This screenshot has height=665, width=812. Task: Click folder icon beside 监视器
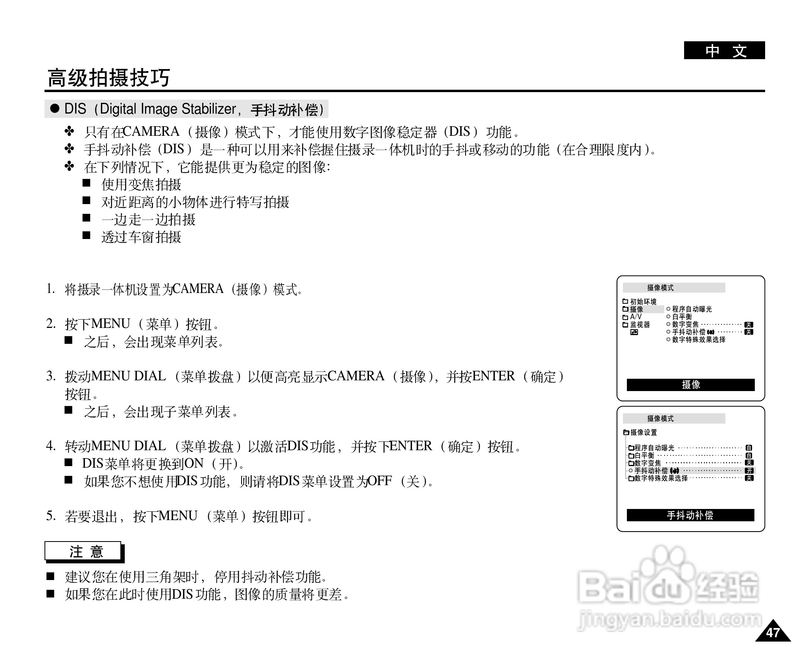click(625, 325)
